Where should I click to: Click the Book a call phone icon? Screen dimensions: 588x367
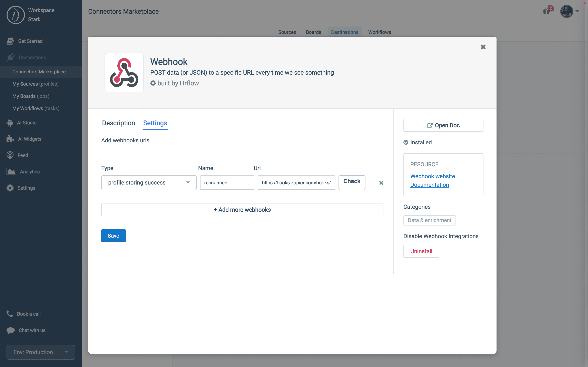click(x=10, y=314)
